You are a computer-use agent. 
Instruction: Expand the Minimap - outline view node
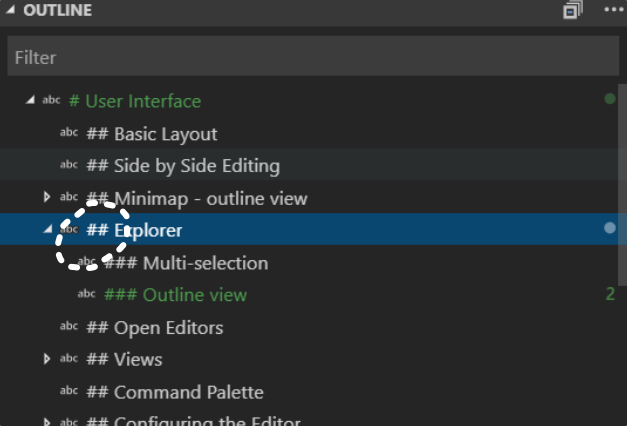coord(47,197)
